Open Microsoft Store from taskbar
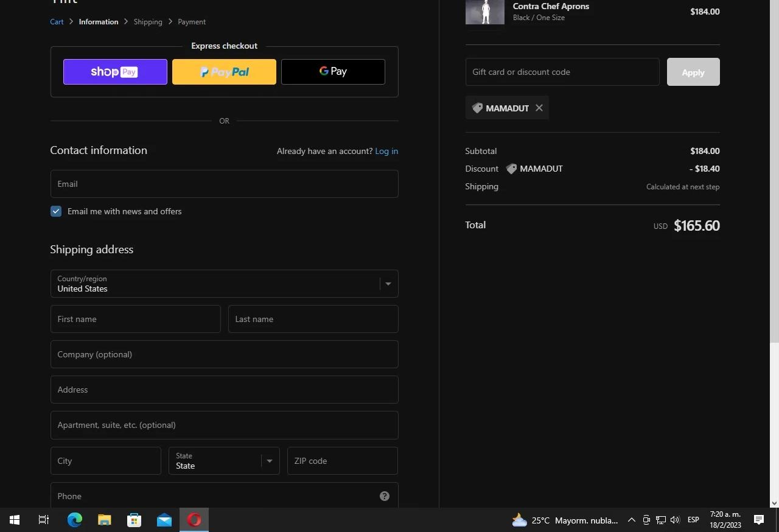This screenshot has height=532, width=779. [134, 520]
